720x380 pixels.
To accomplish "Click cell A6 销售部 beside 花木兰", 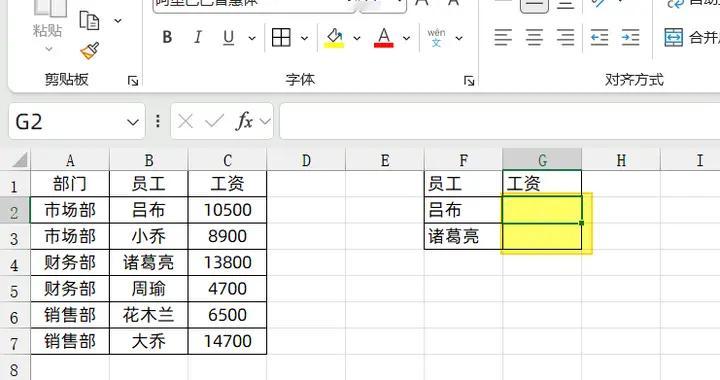I will coord(70,315).
